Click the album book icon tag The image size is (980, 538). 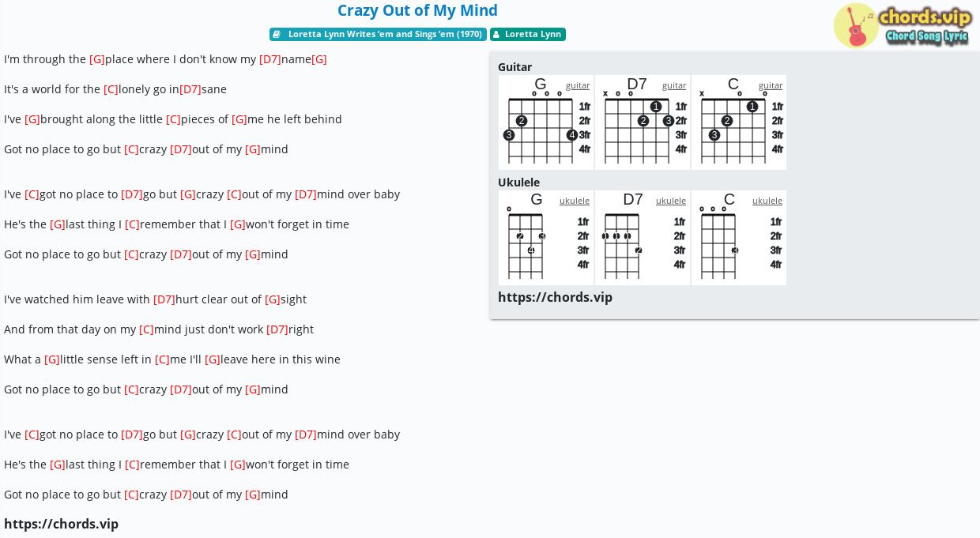(277, 34)
